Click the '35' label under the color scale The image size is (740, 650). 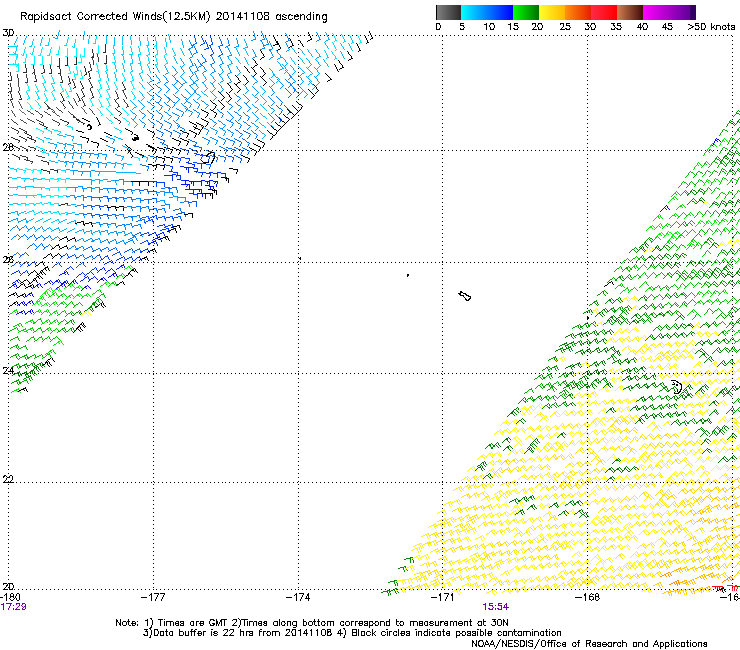coord(616,26)
